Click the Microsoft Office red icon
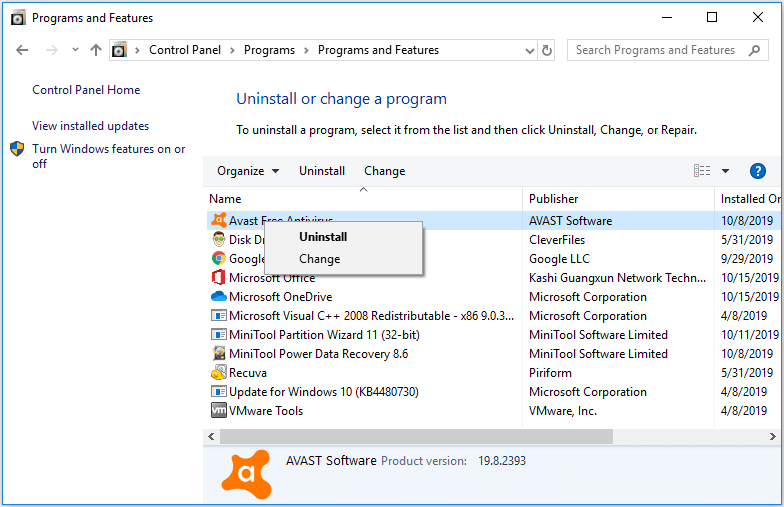The height and width of the screenshot is (507, 784). pos(218,278)
